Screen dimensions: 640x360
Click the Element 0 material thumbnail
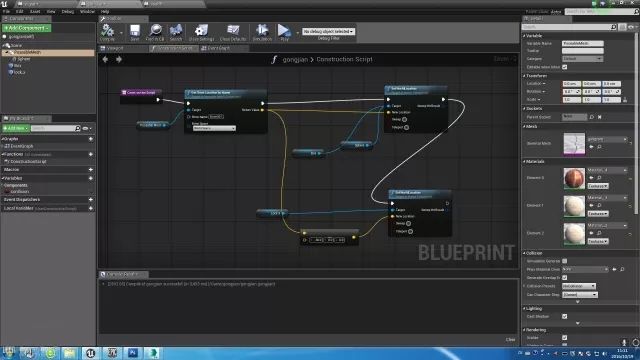click(574, 178)
